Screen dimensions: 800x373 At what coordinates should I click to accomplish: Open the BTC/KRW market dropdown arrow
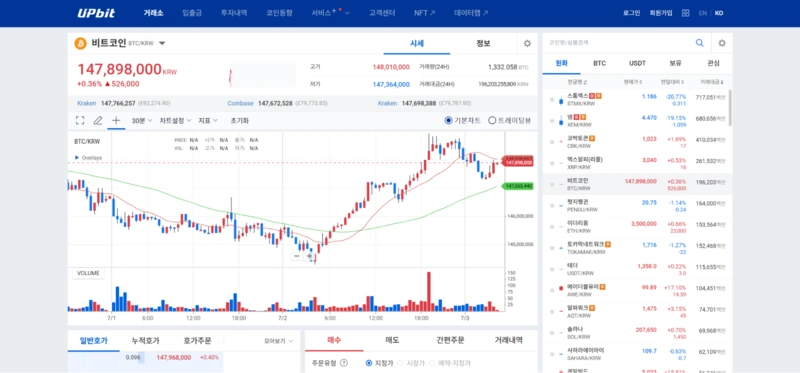162,43
